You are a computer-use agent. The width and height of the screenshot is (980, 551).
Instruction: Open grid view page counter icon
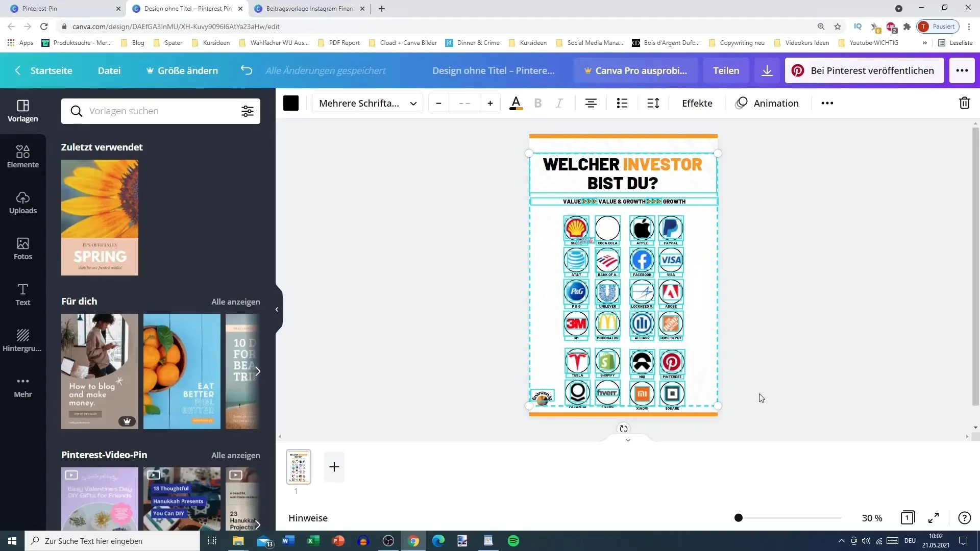pyautogui.click(x=908, y=518)
